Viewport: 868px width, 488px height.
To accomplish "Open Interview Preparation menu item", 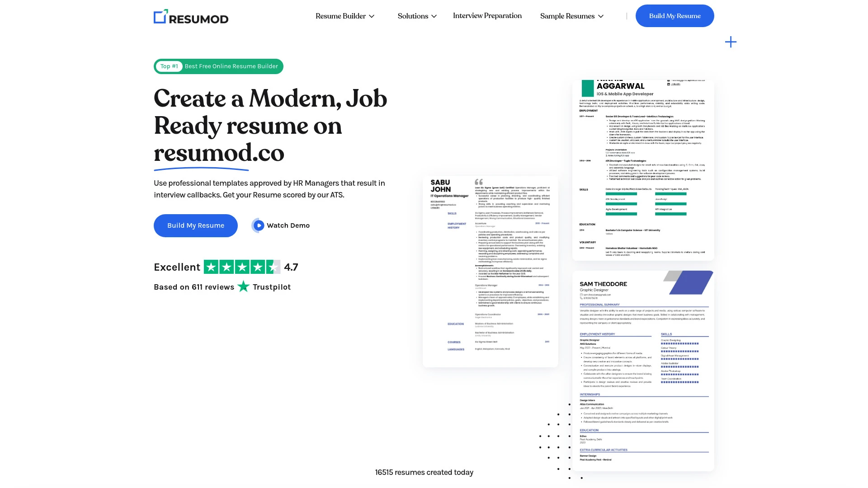I will tap(487, 15).
